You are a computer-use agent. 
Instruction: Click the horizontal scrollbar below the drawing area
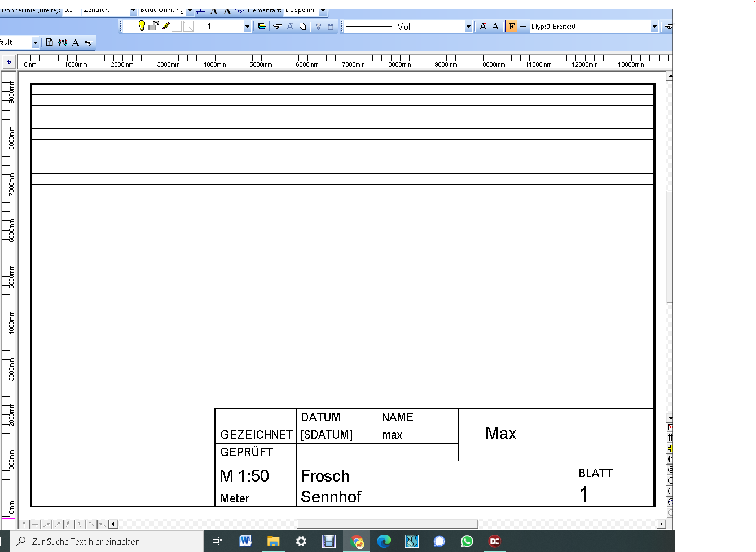click(387, 524)
